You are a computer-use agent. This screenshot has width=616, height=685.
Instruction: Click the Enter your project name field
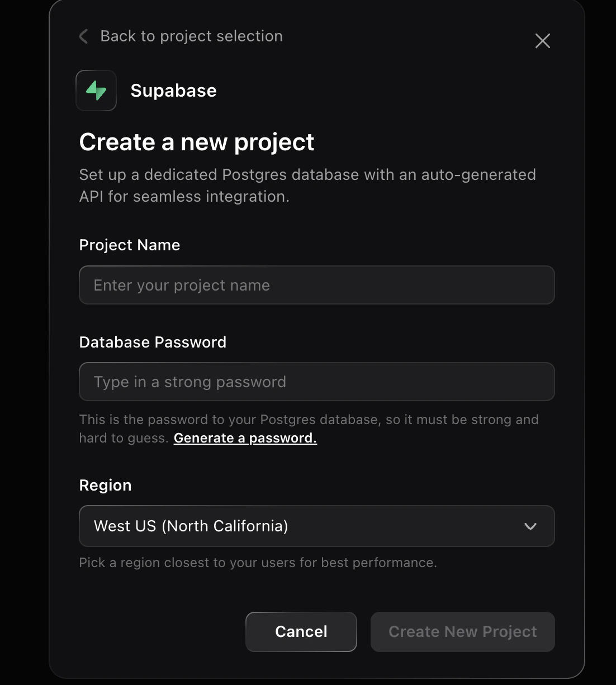[x=317, y=285]
